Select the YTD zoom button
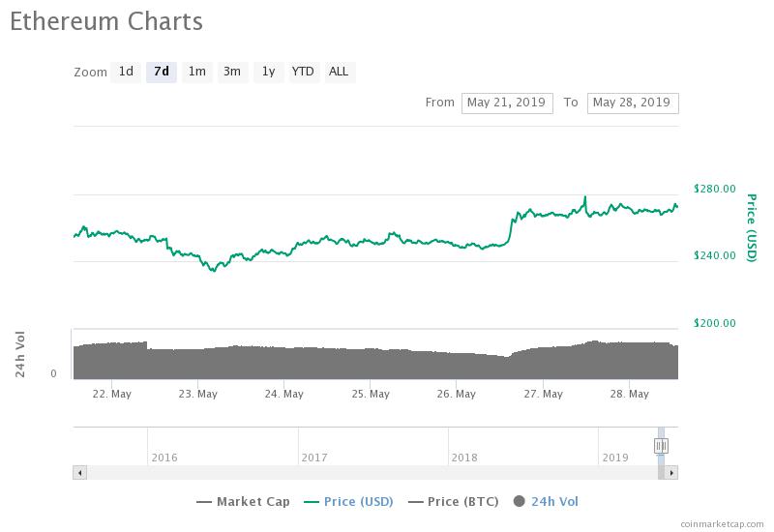Screen dimensions: 774x532 303,72
